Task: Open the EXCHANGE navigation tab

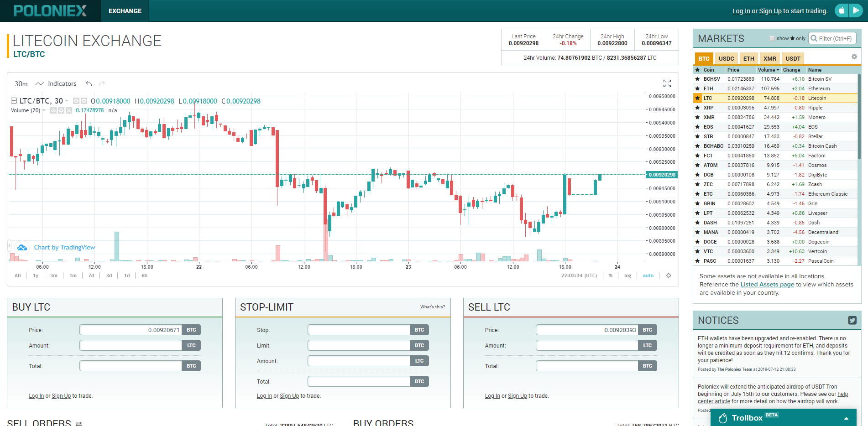Action: tap(125, 11)
